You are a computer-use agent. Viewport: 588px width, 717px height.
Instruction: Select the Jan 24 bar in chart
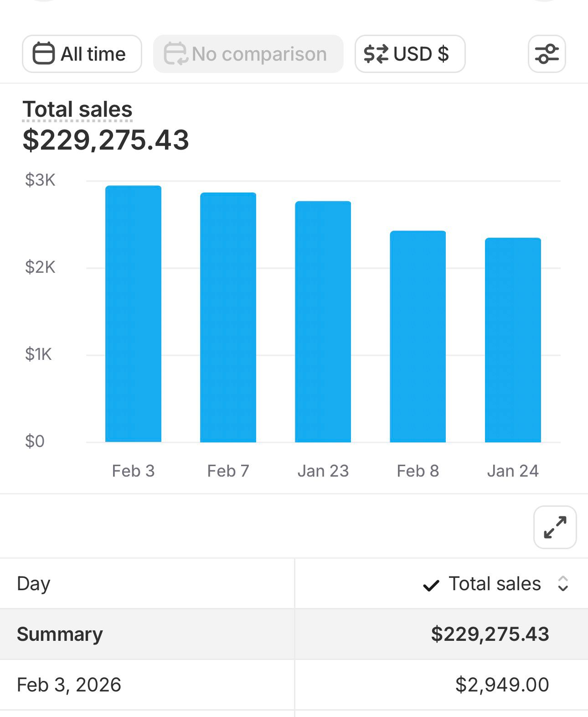[x=513, y=340]
